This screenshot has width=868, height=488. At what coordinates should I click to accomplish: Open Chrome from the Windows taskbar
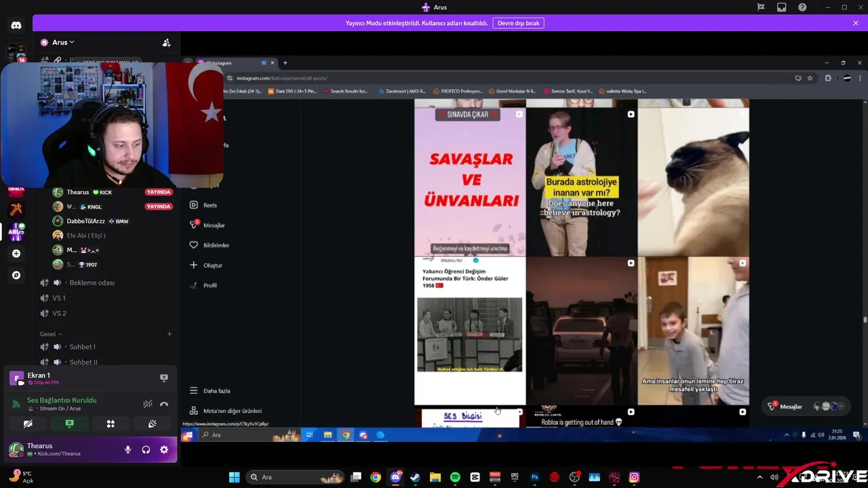tap(376, 477)
